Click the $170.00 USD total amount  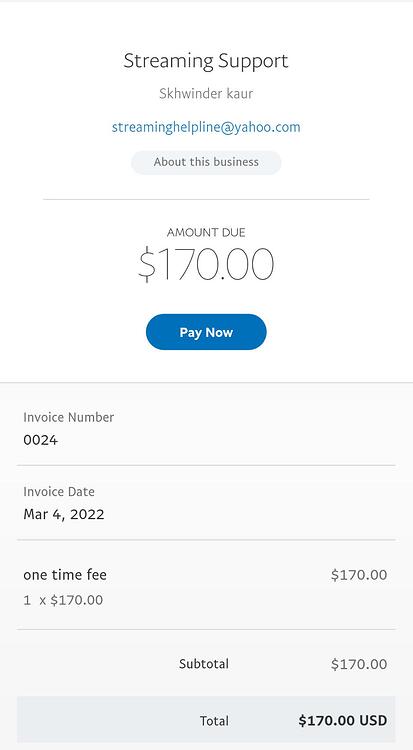coord(343,721)
